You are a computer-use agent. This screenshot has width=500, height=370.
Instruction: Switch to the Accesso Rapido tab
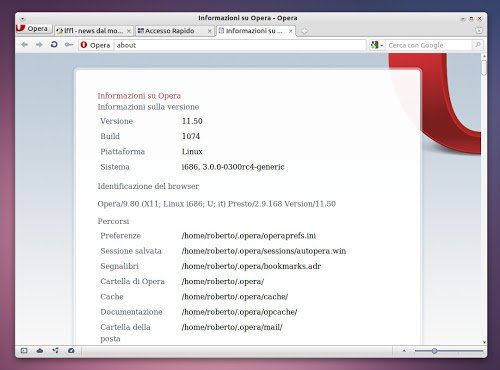[175, 31]
